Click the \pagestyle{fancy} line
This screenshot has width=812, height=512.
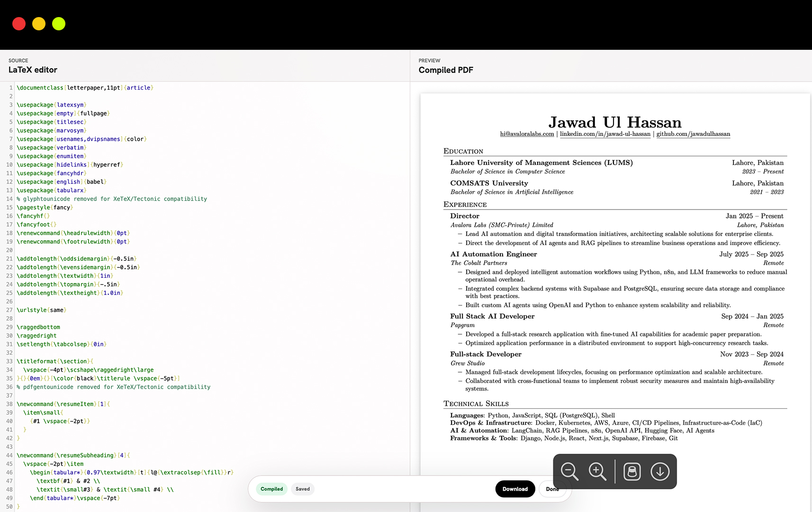[x=45, y=207]
